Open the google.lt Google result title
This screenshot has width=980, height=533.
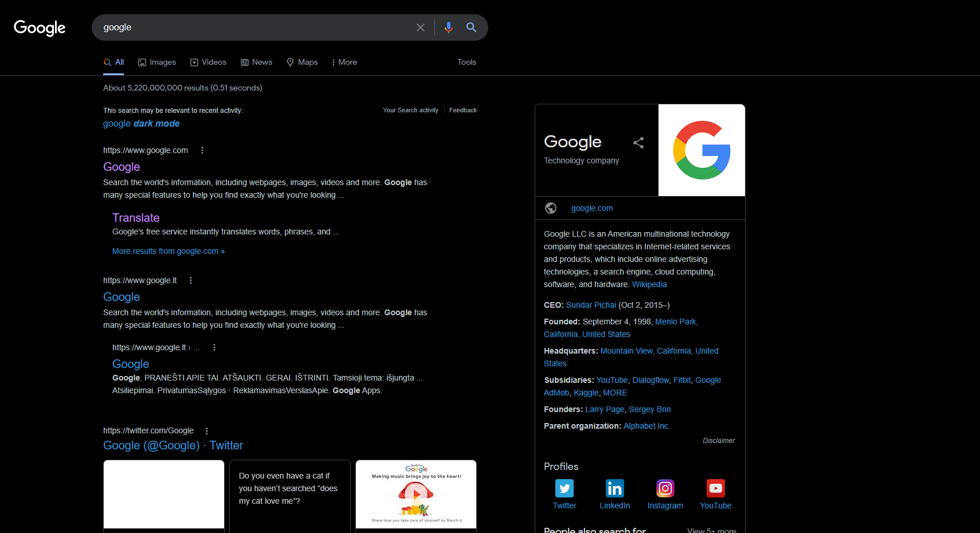coord(121,297)
